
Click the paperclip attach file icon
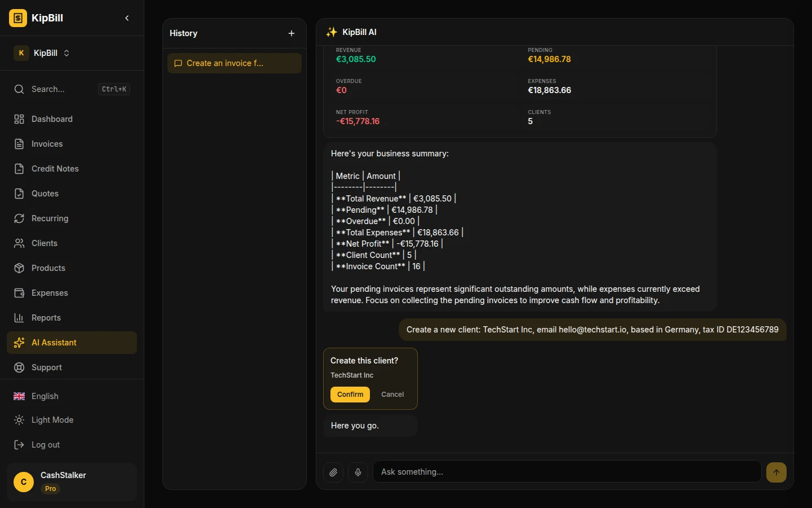point(333,472)
